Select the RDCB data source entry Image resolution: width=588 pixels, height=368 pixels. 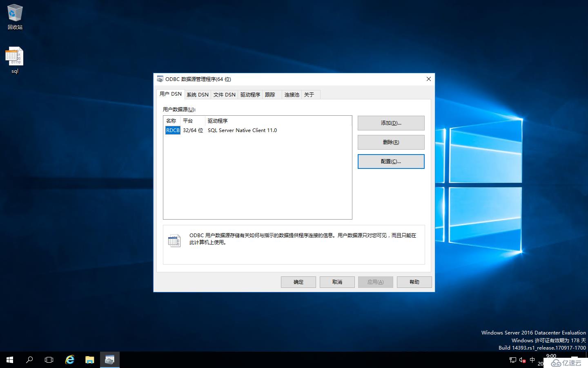tap(173, 130)
